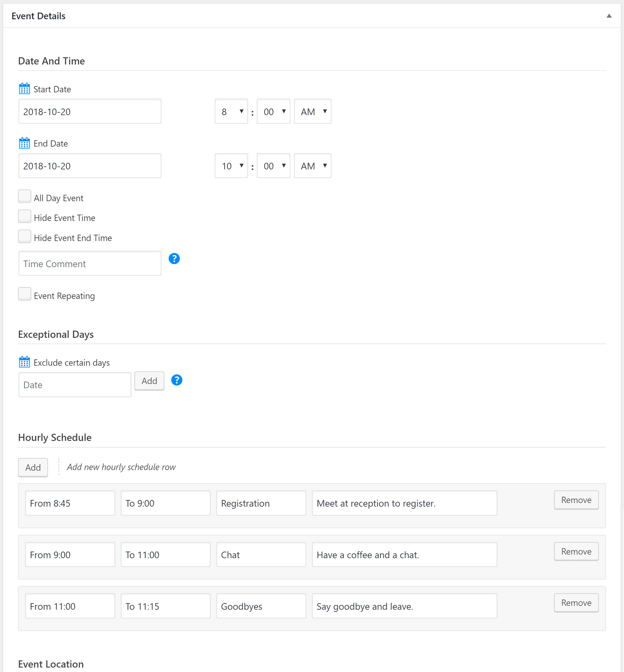Tick the Hide Event End Time checkbox
Image resolution: width=624 pixels, height=672 pixels.
point(25,236)
